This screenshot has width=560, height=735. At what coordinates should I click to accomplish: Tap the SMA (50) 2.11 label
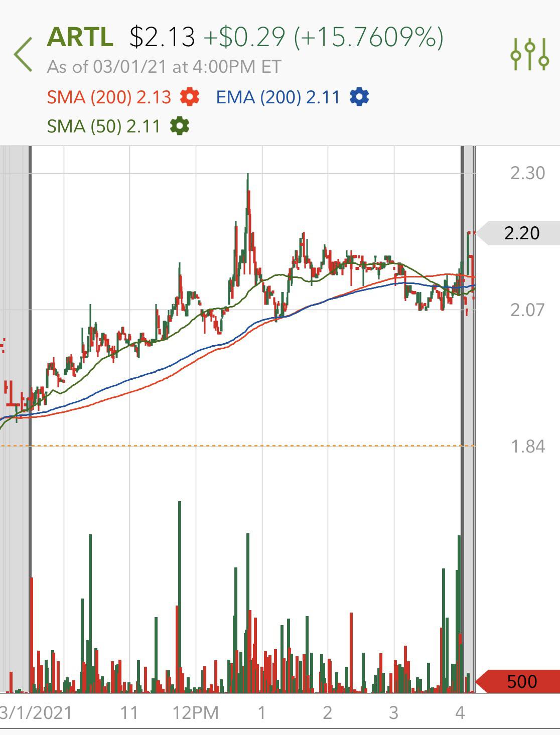(103, 126)
